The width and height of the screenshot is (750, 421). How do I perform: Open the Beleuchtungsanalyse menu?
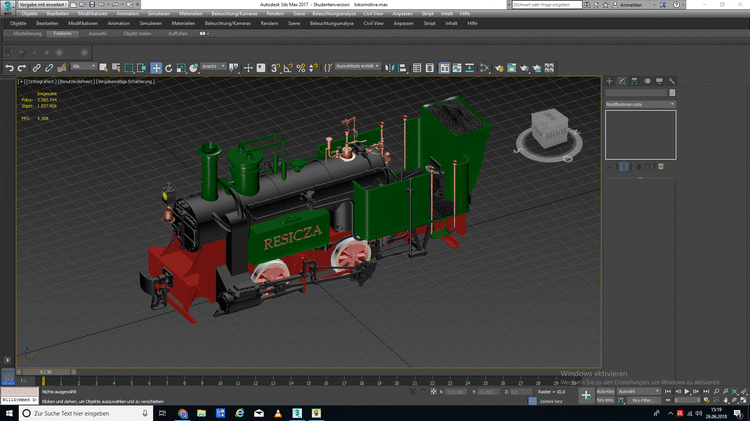pos(331,23)
